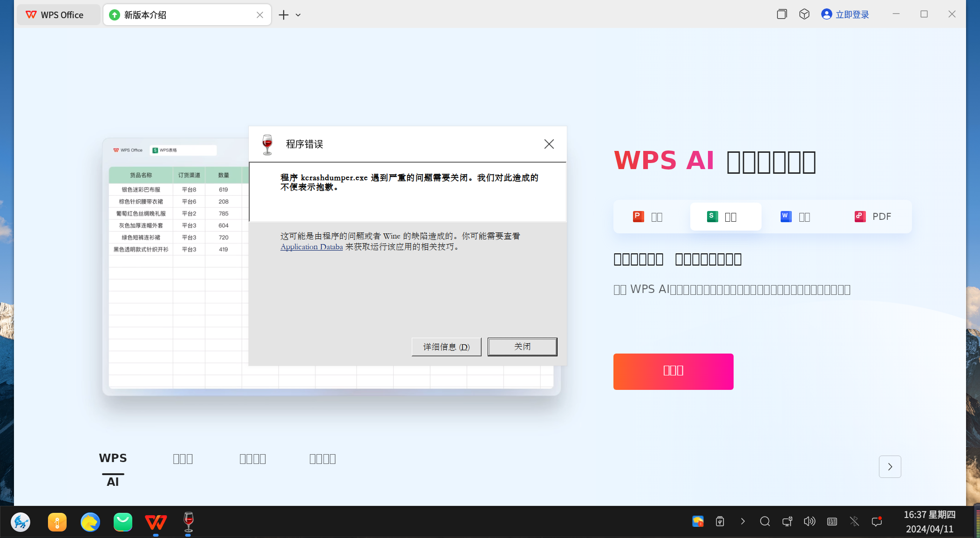This screenshot has height=538, width=980.
Task: Click the cube icon in the title bar
Action: pyautogui.click(x=804, y=14)
